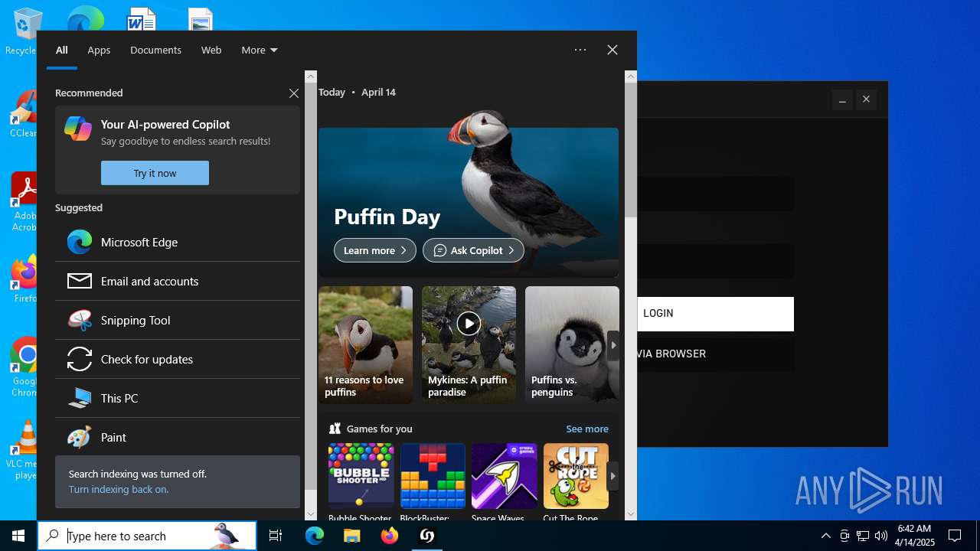
Task: Open Task View on taskbar
Action: (x=276, y=536)
